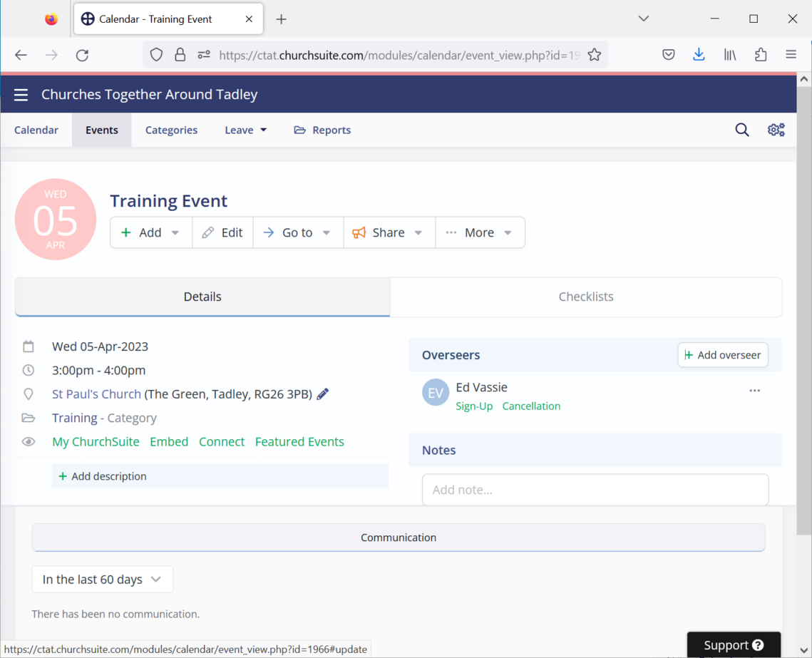
Task: Click the Firefox back arrow
Action: 21,55
